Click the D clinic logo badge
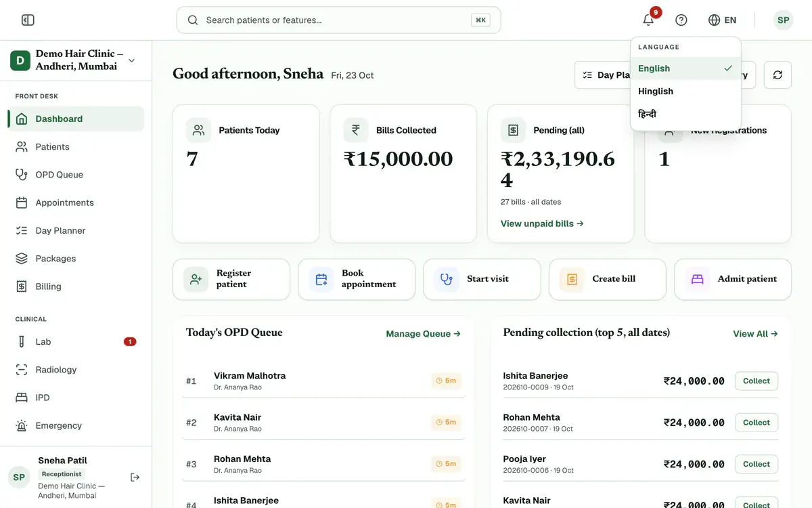This screenshot has width=812, height=508. (20, 60)
